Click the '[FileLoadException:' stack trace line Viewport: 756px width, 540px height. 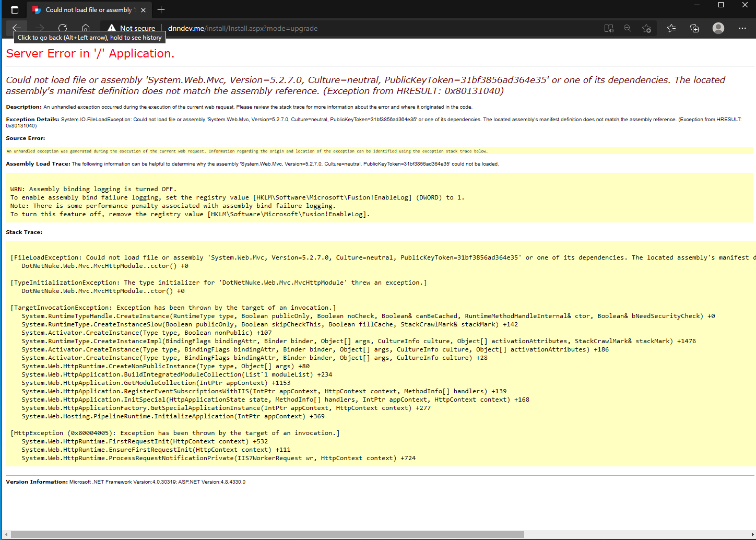click(383, 257)
